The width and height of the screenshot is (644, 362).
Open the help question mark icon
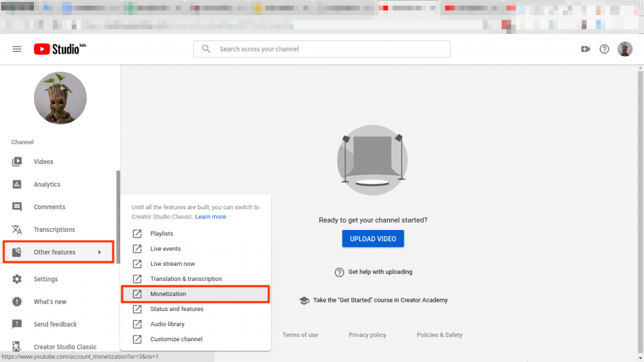coord(604,48)
